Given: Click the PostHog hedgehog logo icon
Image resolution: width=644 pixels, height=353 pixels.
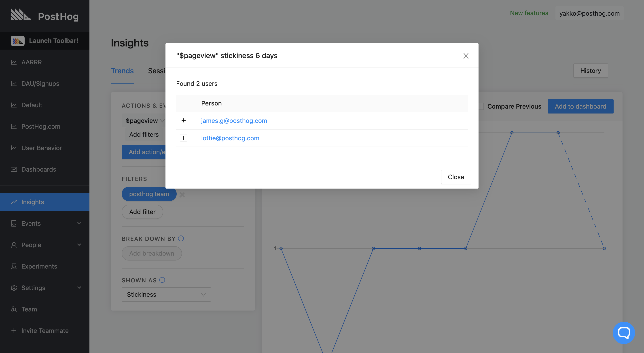Looking at the screenshot, I should [x=21, y=15].
